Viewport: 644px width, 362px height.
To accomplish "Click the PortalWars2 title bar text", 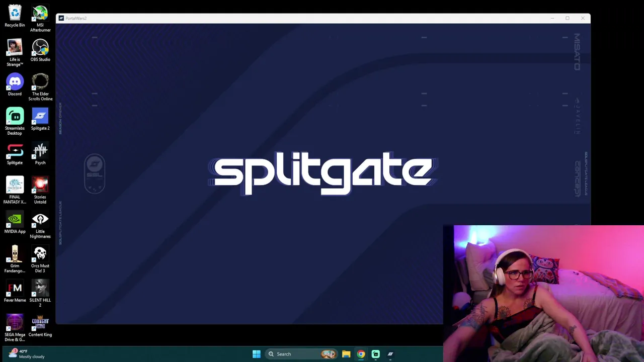I will point(76,18).
